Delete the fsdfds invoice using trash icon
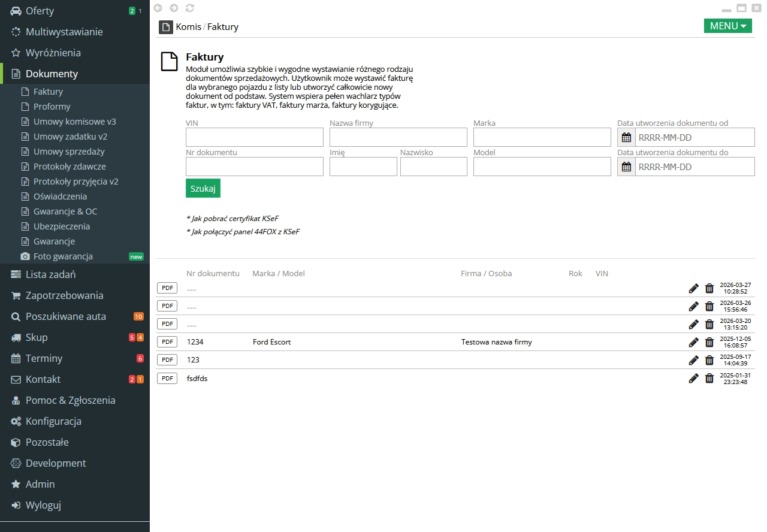This screenshot has height=532, width=767. (x=709, y=378)
